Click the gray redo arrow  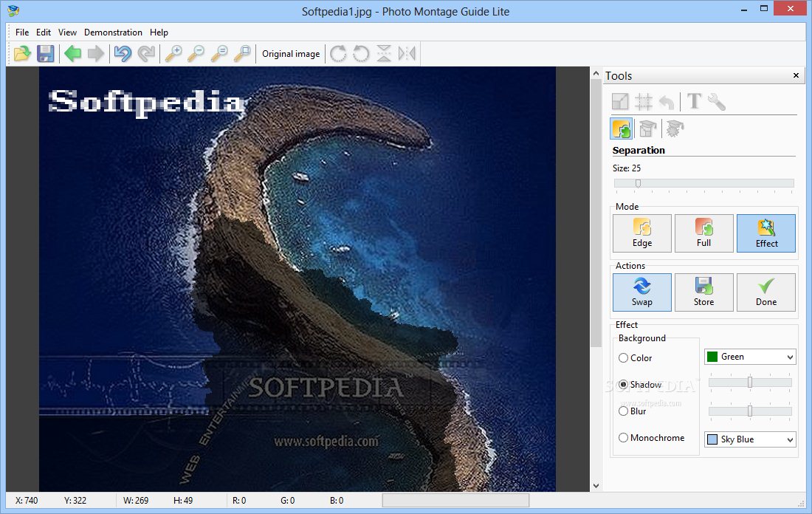pos(146,53)
